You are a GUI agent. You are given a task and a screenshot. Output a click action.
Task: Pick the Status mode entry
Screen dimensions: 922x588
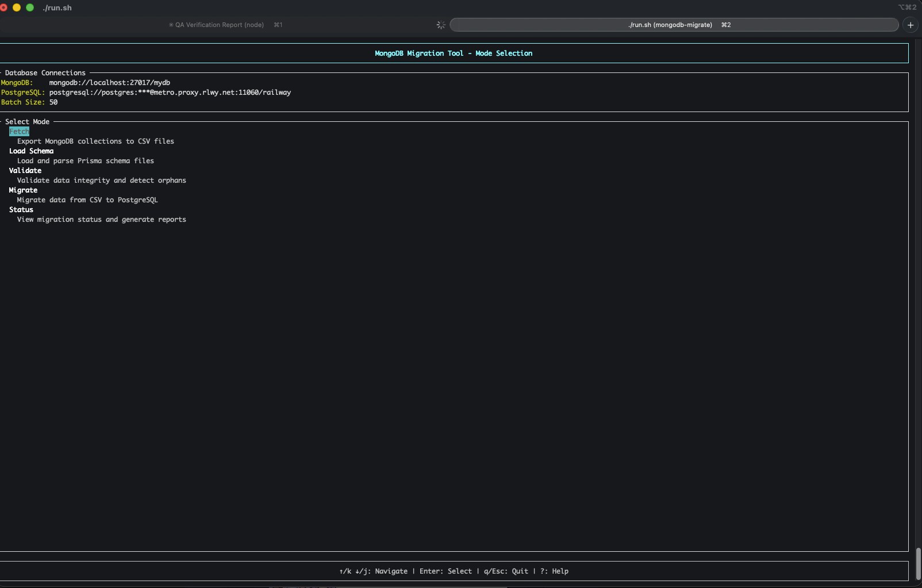[x=21, y=210]
